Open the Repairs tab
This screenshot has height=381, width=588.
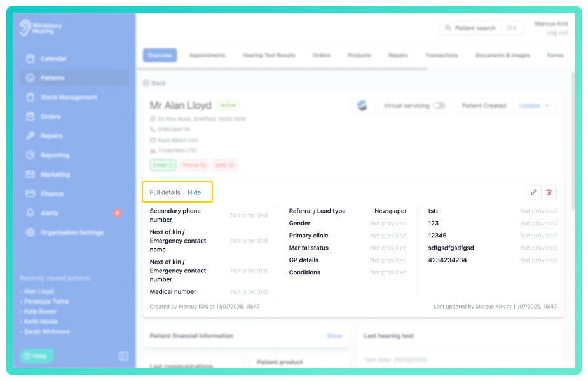tap(398, 55)
